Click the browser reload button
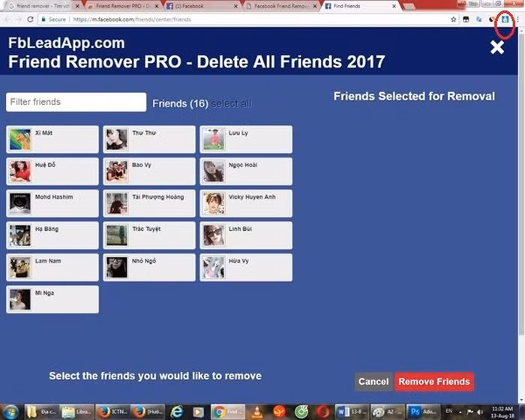 tap(30, 19)
